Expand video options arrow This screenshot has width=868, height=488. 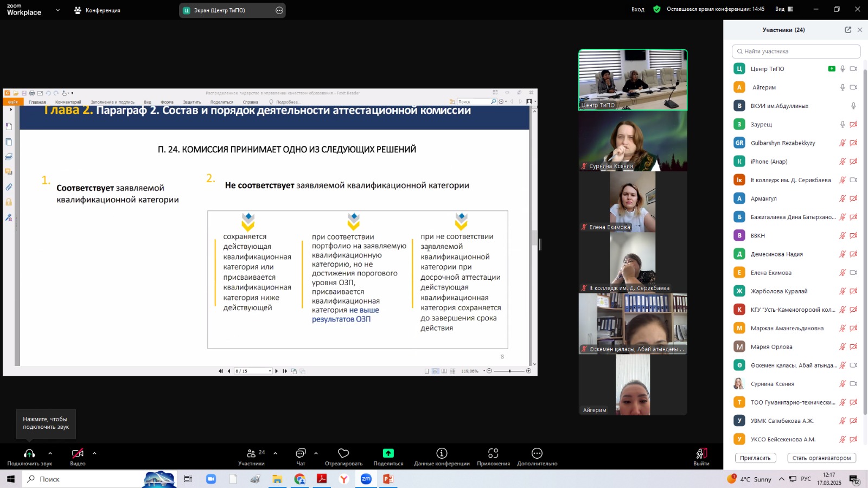94,453
